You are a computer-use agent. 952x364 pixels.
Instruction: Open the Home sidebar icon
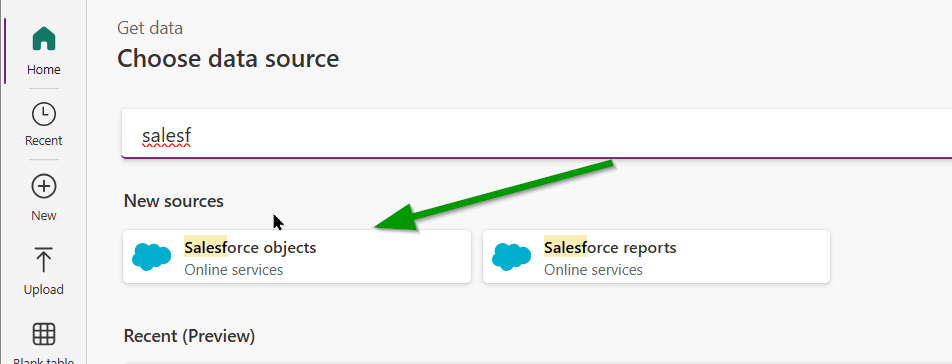click(x=44, y=39)
